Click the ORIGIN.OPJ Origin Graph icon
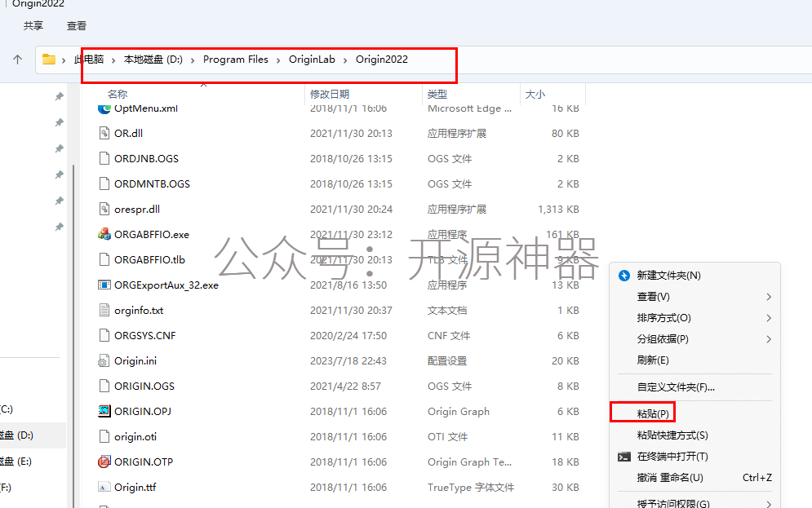The image size is (812, 508). click(x=104, y=411)
